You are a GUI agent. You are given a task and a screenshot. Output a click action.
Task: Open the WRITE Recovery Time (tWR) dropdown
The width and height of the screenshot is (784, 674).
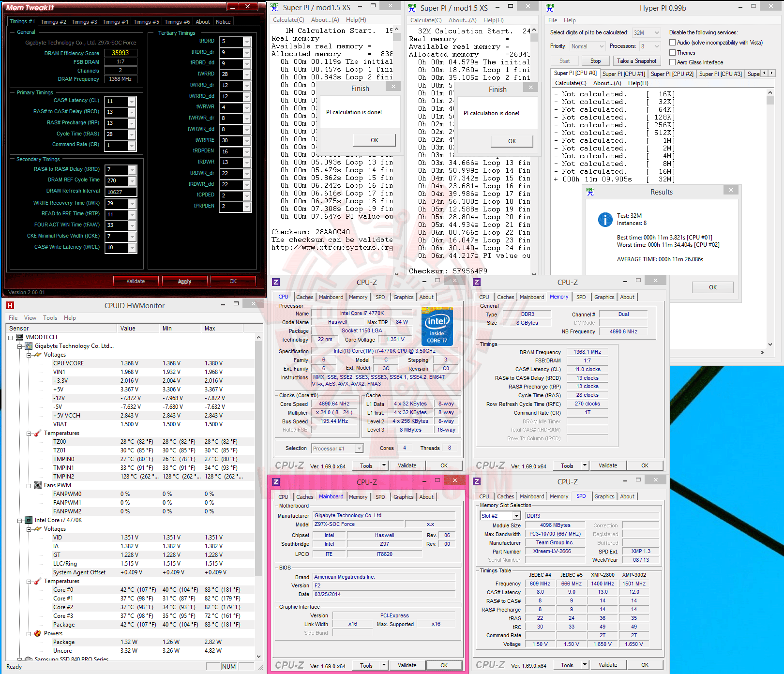132,204
